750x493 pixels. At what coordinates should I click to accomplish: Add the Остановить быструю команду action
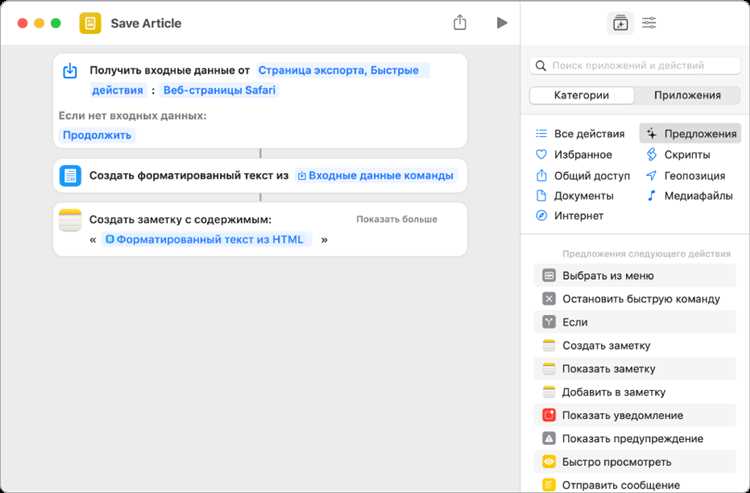[635, 299]
